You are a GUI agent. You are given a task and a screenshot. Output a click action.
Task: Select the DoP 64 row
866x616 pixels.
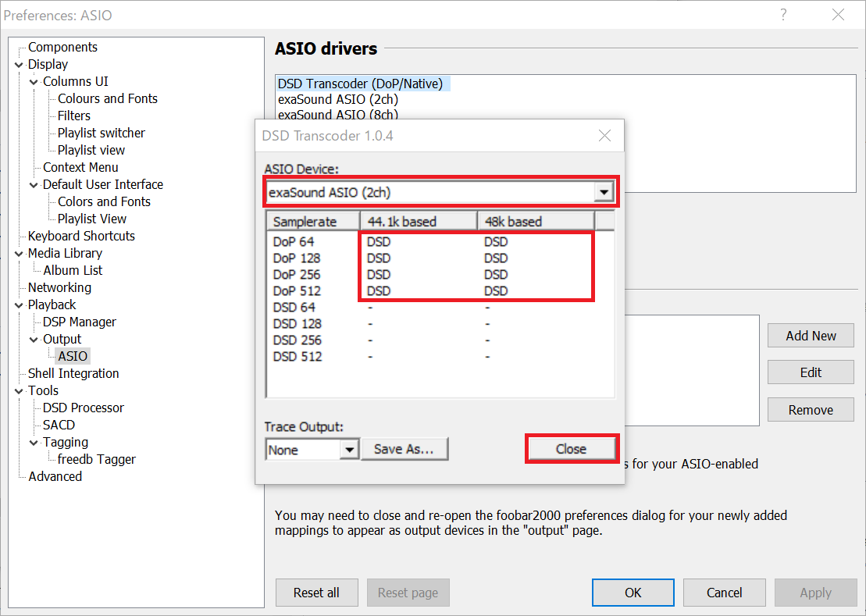440,242
